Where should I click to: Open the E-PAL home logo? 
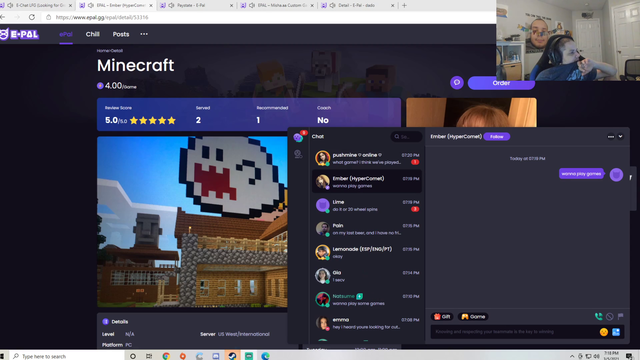(x=19, y=34)
